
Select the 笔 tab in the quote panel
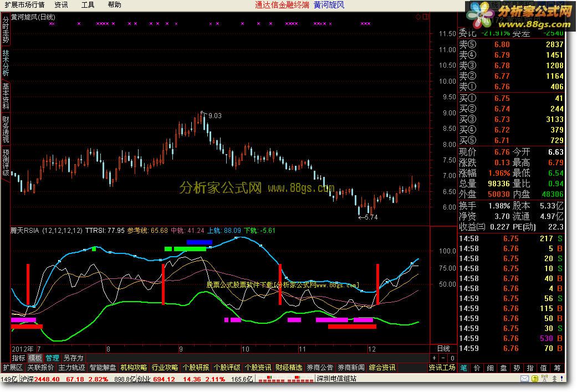click(464, 368)
